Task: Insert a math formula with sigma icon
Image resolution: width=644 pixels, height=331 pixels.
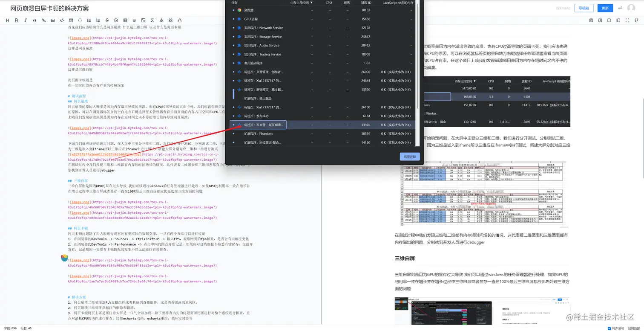Action: coord(152,20)
